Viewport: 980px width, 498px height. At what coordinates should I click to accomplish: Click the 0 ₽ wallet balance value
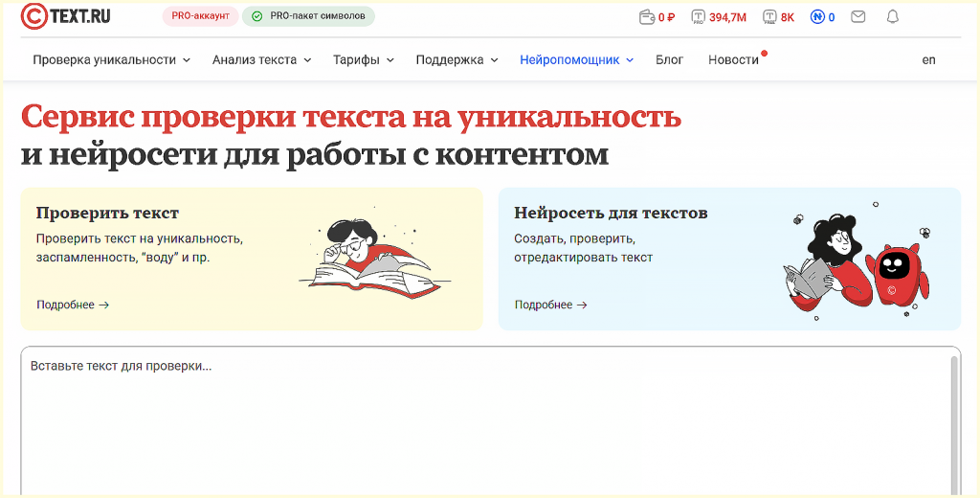click(x=666, y=17)
